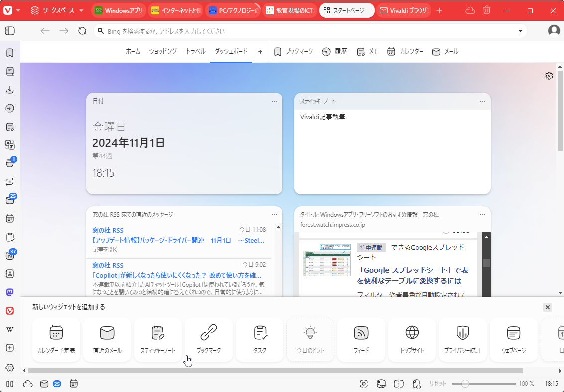Open メール from start page navigation

pos(445,52)
